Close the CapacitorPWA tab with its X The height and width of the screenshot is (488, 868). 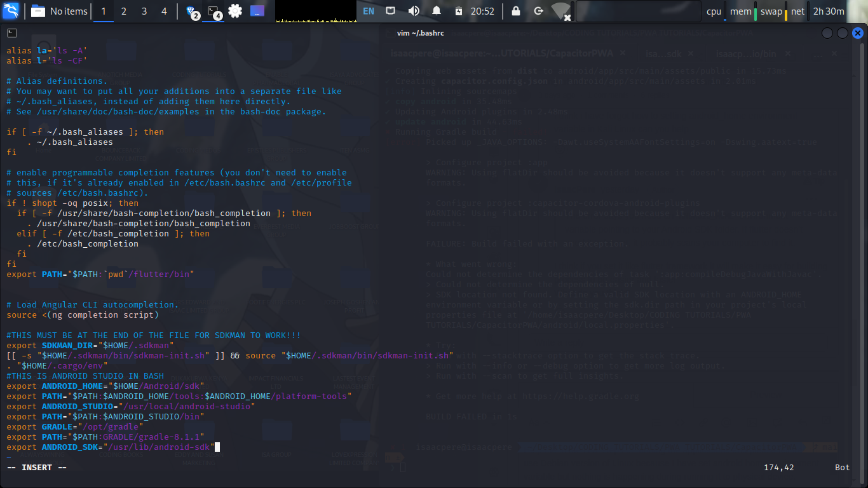(x=622, y=53)
